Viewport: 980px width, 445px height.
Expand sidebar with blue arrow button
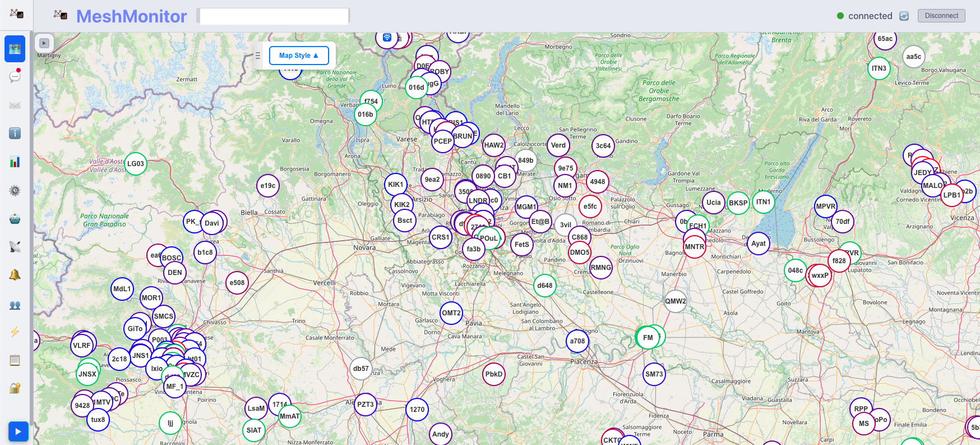18,432
